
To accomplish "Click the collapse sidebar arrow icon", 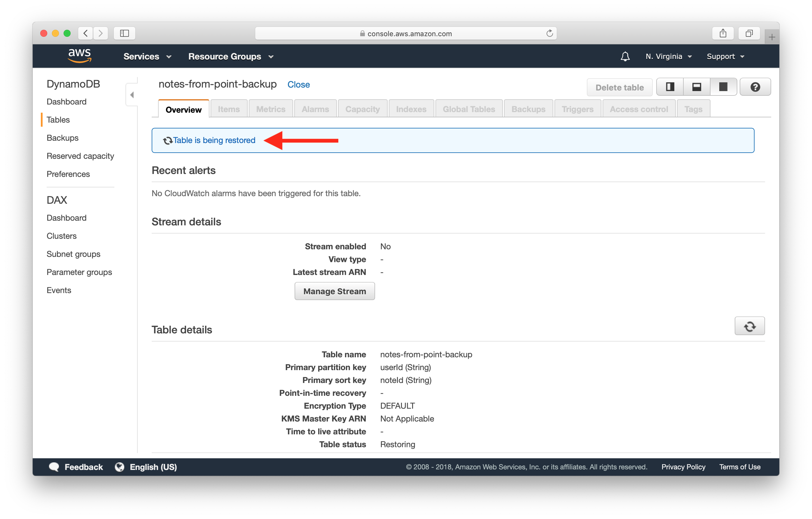I will tap(131, 95).
